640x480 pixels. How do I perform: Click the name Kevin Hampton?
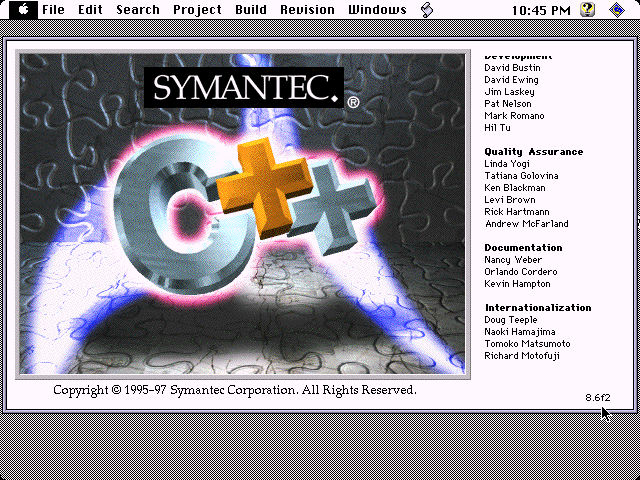click(517, 284)
